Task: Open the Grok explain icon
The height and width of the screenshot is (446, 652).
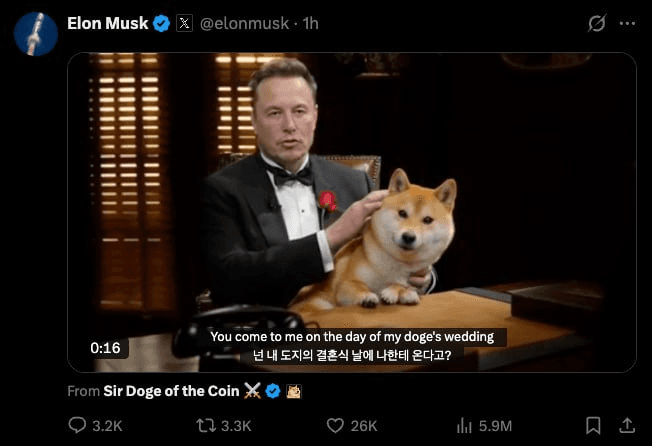Action: coord(597,23)
